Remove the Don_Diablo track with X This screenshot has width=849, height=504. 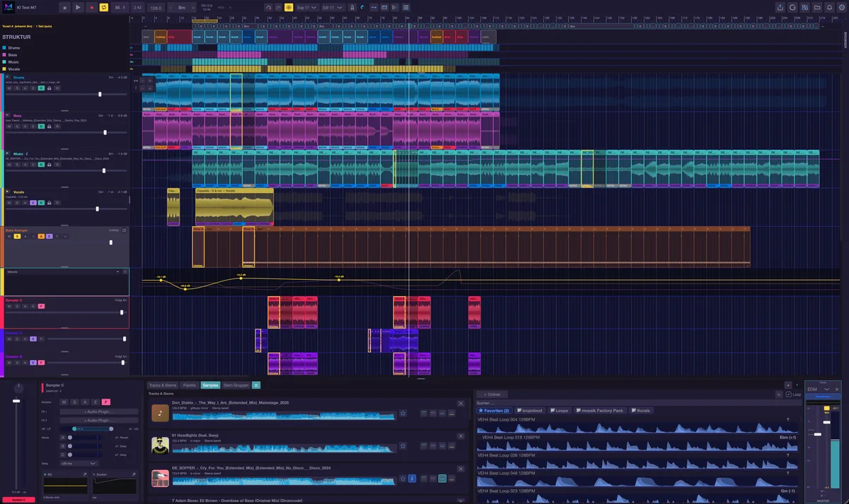coord(461,404)
